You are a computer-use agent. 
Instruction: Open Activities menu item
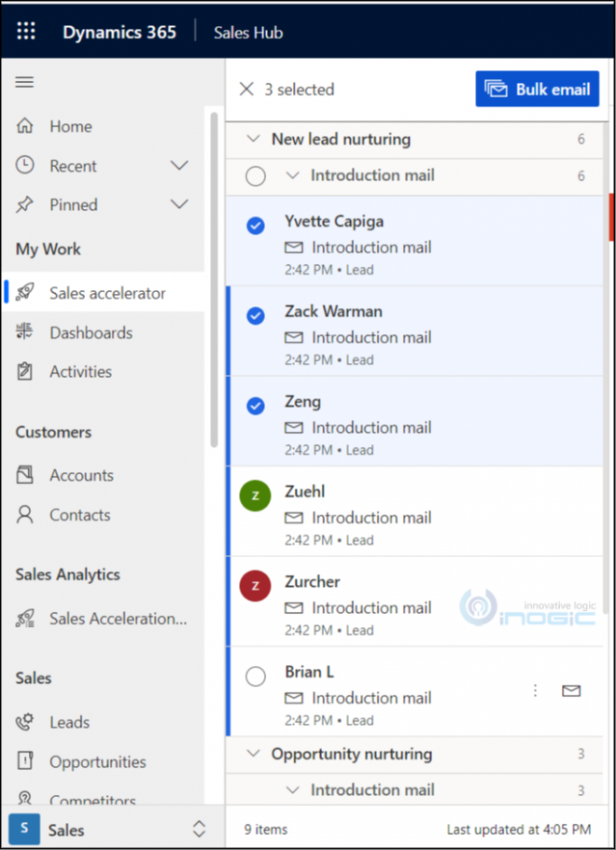tap(103, 371)
